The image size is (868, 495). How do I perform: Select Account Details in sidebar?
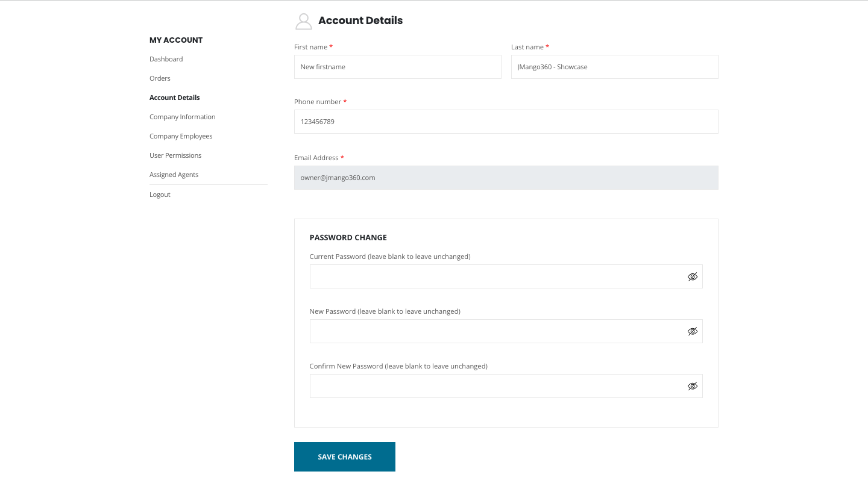(174, 98)
